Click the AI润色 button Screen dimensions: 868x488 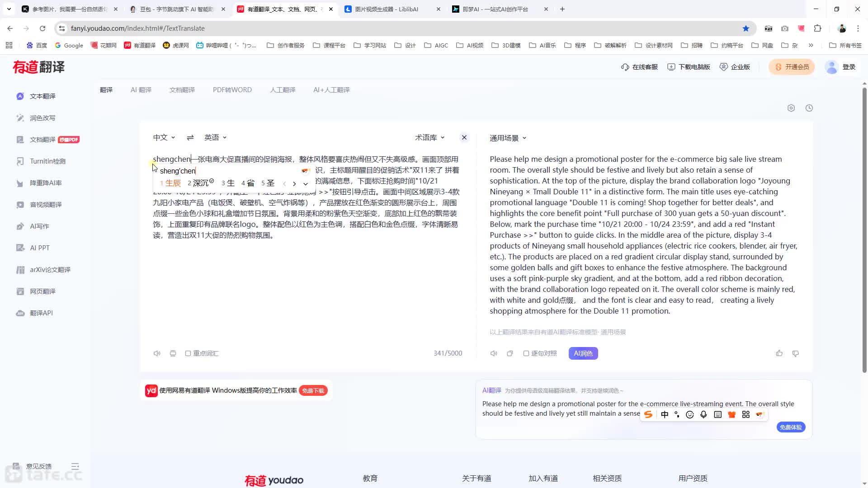point(583,353)
